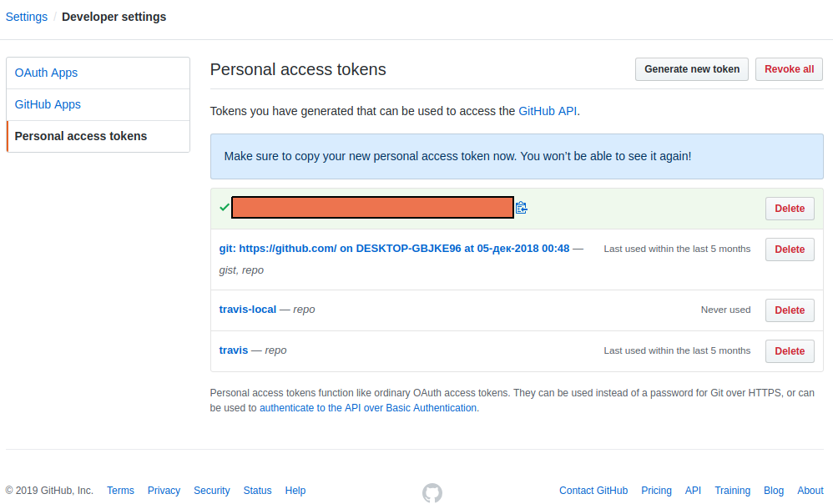Go back to Settings via the breadcrumb

click(x=27, y=17)
